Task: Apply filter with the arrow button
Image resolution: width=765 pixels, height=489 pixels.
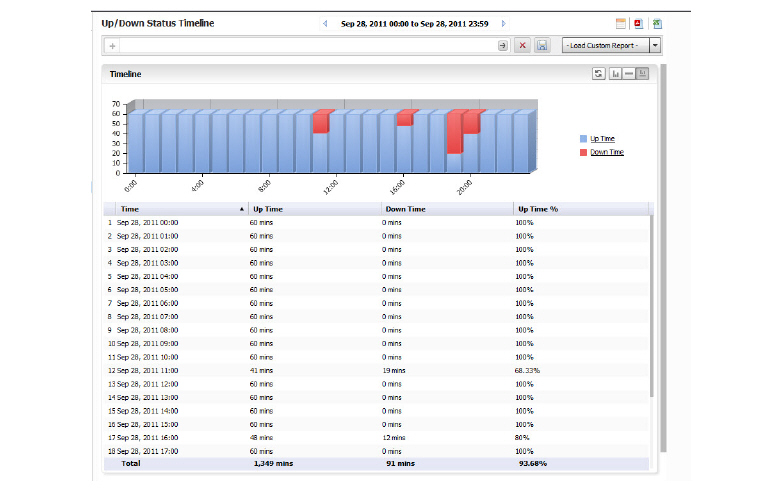Action: tap(503, 45)
